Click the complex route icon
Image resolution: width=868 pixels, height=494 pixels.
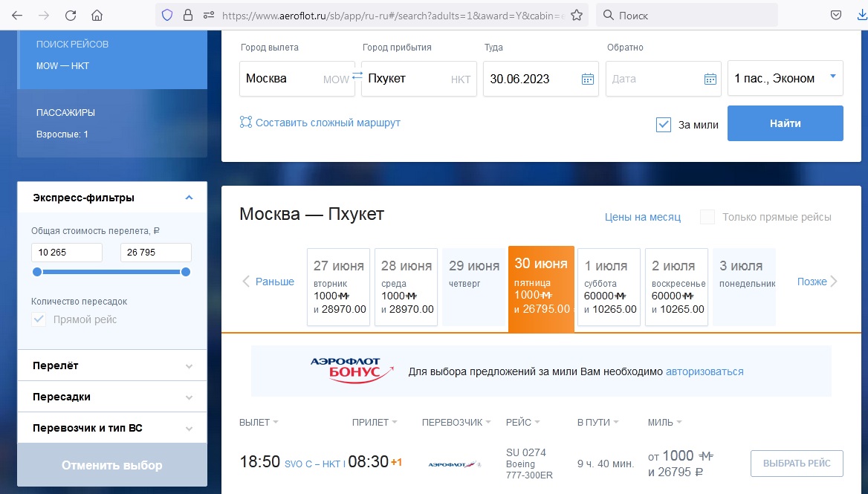[x=246, y=123]
